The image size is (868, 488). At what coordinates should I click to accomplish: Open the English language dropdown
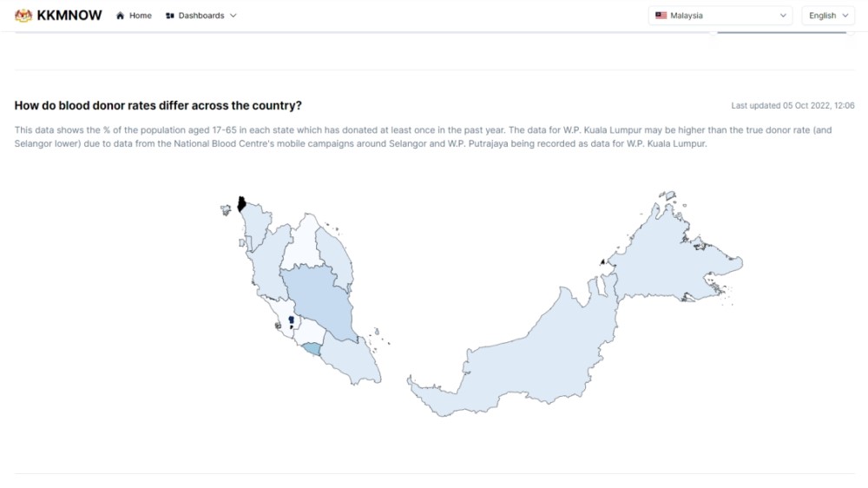tap(827, 16)
